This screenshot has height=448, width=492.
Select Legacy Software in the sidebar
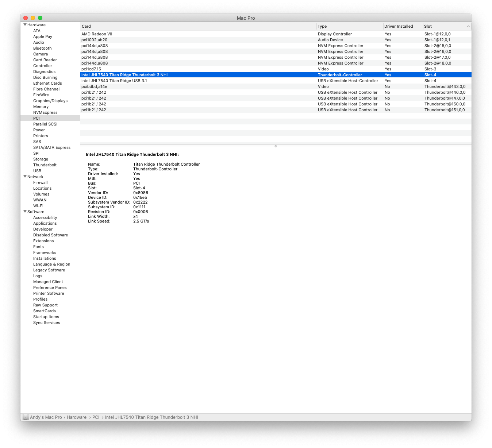click(x=49, y=270)
